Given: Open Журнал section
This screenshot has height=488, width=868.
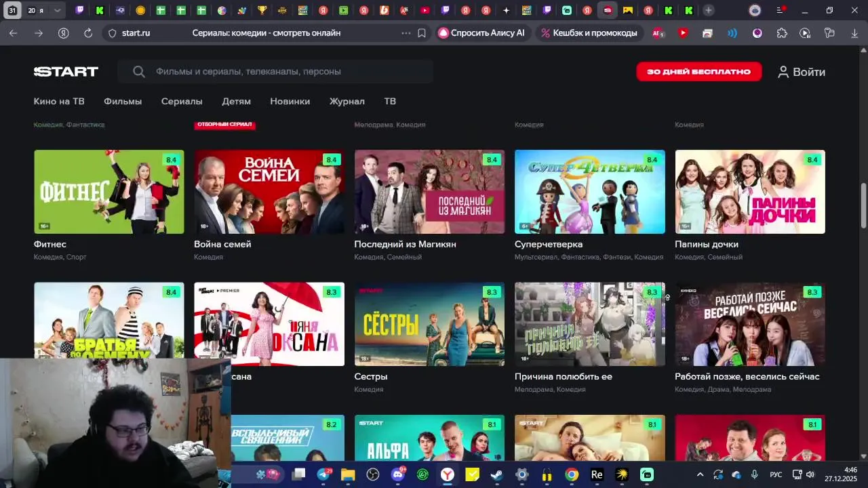Looking at the screenshot, I should [x=347, y=101].
